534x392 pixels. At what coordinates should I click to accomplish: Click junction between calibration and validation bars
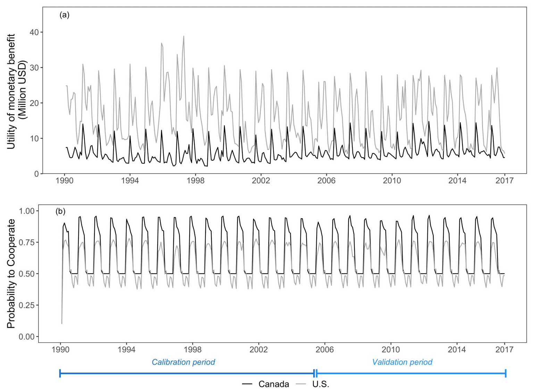click(315, 373)
